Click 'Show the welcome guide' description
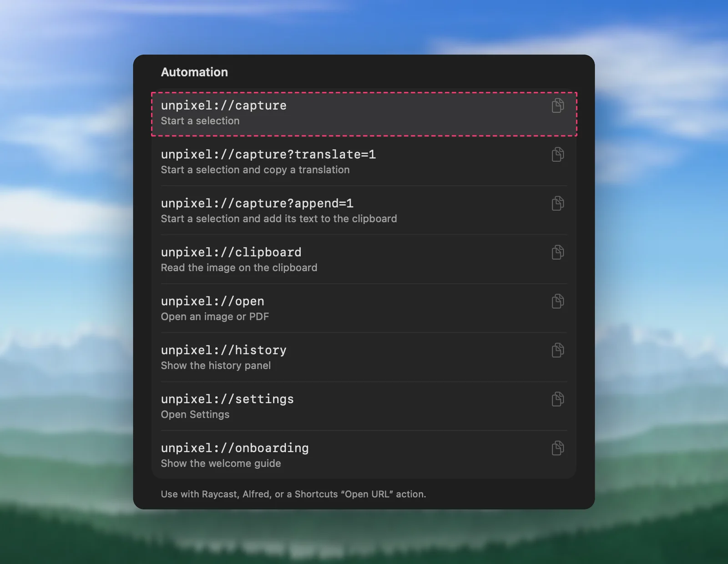Image resolution: width=728 pixels, height=564 pixels. click(221, 463)
